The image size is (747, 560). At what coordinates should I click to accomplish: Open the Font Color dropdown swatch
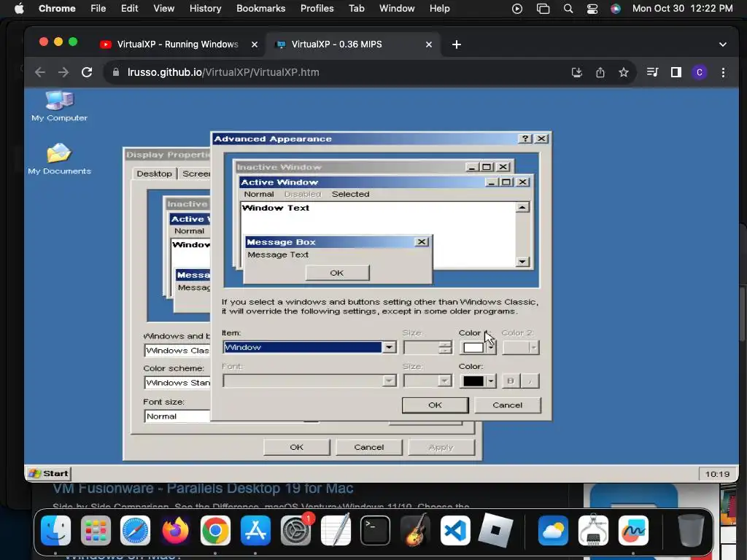[491, 381]
